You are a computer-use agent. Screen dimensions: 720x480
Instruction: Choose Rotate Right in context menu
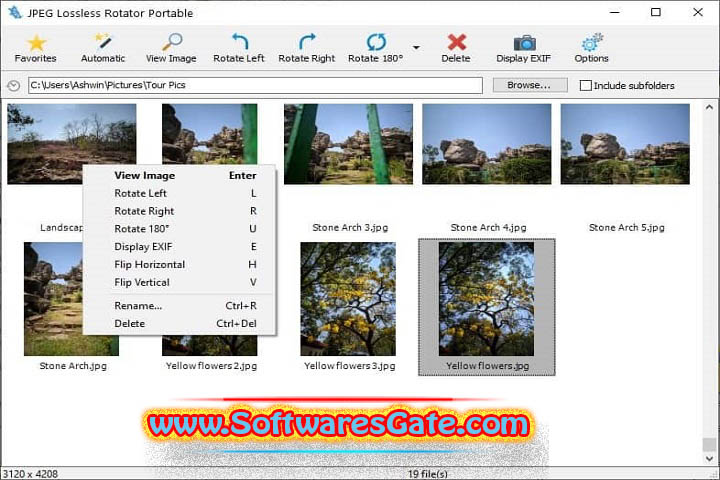[x=180, y=211]
